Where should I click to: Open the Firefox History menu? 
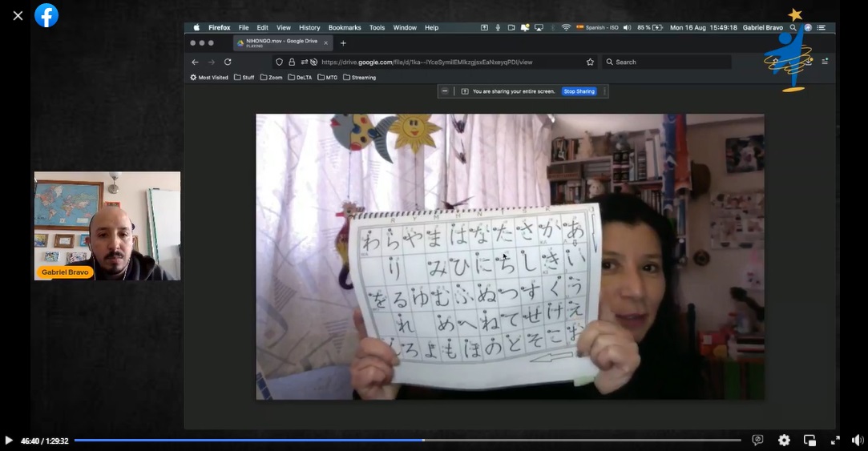click(x=309, y=27)
